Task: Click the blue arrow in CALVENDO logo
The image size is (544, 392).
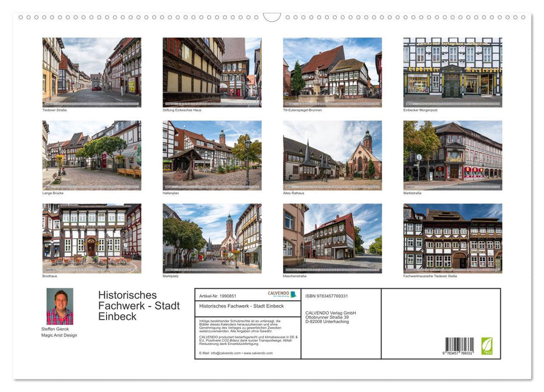Action: (x=292, y=294)
